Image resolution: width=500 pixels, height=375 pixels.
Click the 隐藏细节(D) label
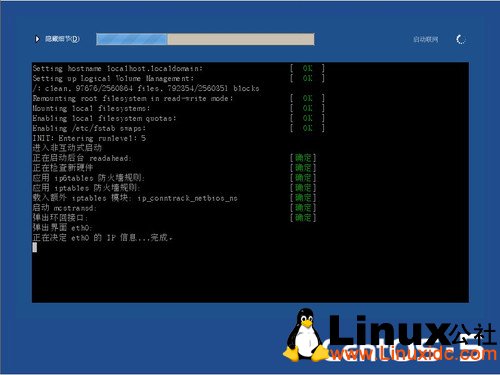tap(62, 39)
